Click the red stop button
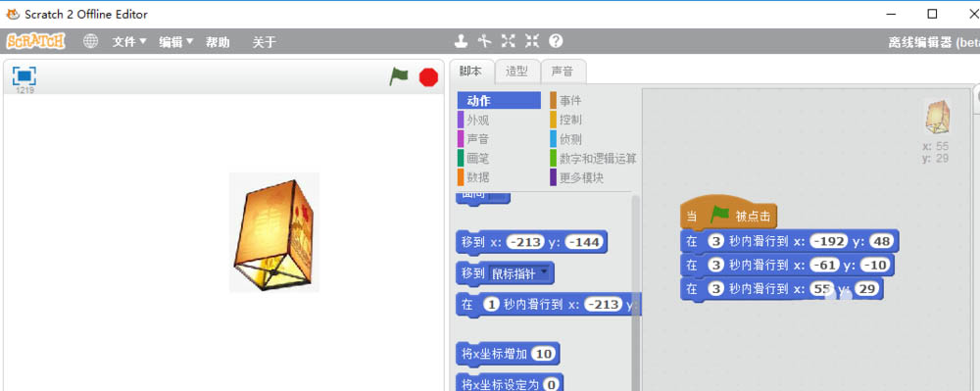Viewport: 980px width, 391px height. (428, 76)
